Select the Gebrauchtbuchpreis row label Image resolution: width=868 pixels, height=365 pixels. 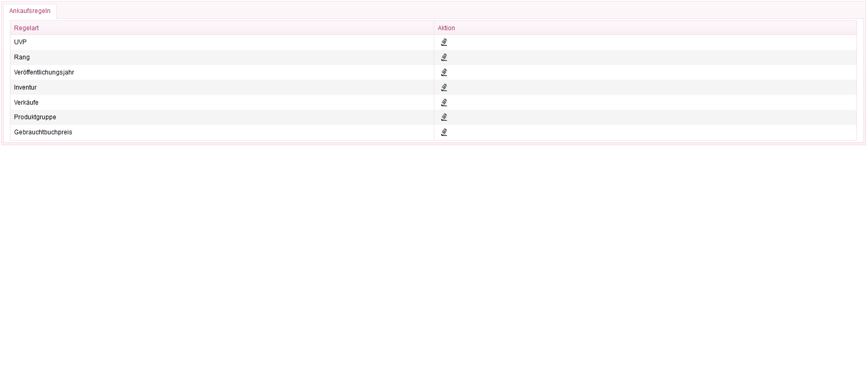point(43,132)
